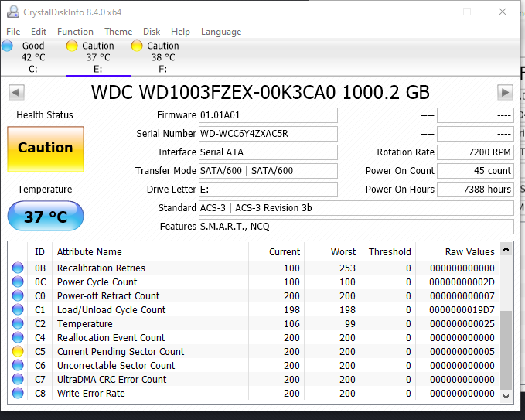
Task: Open the Function menu
Action: click(75, 32)
